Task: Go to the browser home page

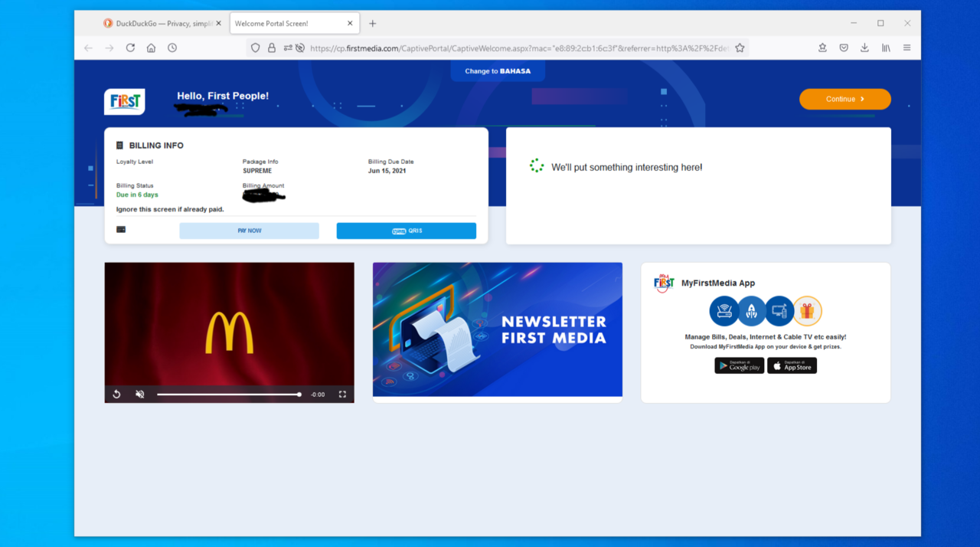Action: [151, 47]
